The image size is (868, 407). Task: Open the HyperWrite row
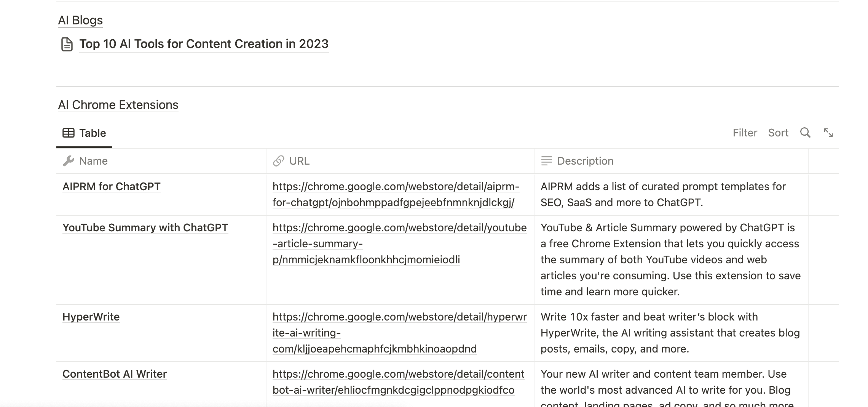[x=91, y=317]
